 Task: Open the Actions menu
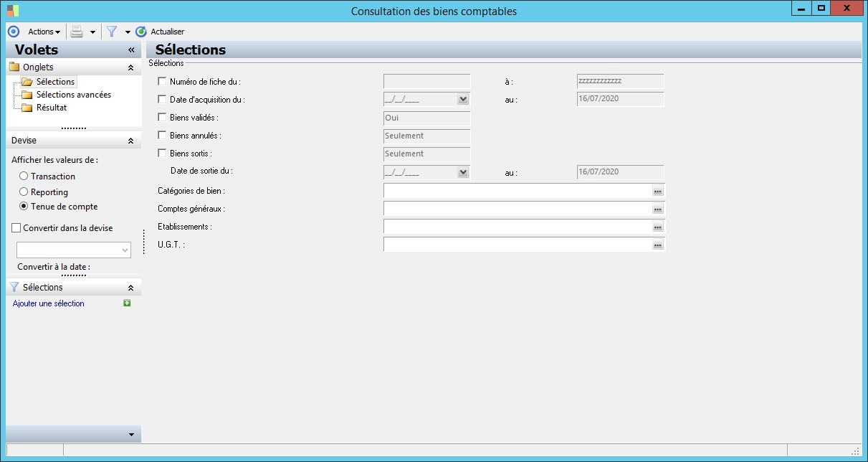point(44,32)
